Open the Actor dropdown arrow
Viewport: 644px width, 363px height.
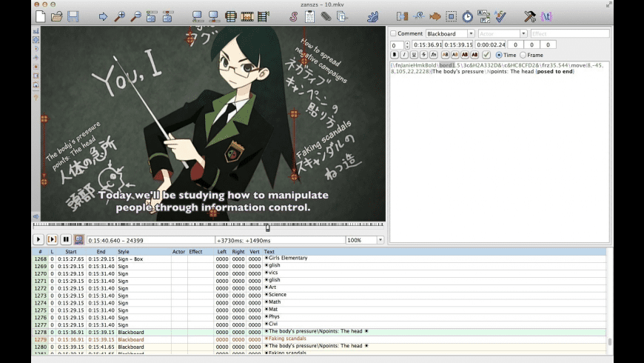523,33
